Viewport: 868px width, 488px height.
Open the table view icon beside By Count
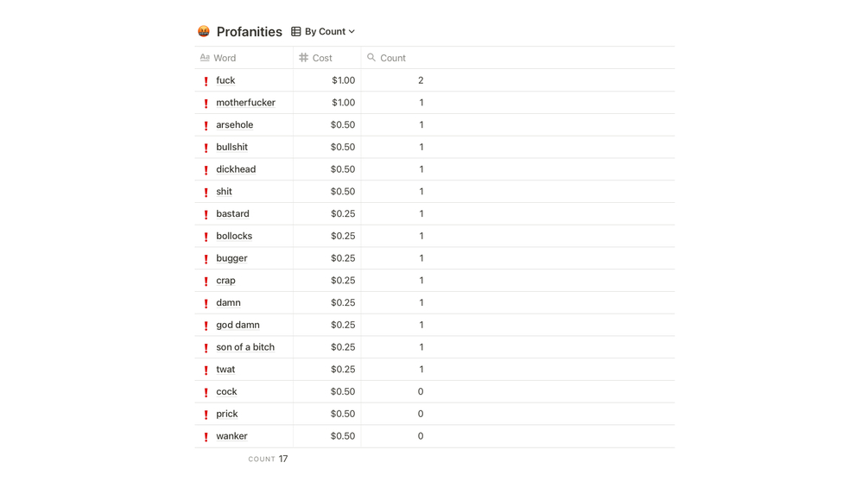click(x=296, y=32)
